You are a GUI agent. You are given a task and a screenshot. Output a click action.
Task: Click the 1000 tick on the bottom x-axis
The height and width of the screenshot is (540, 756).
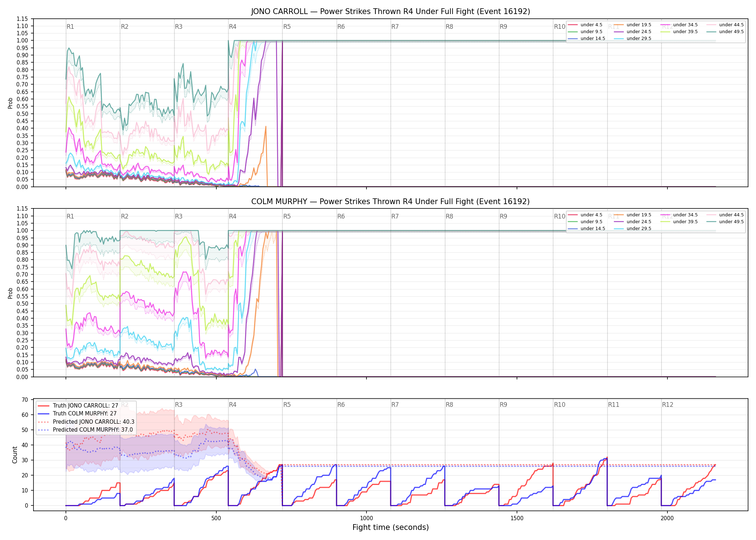[366, 518]
